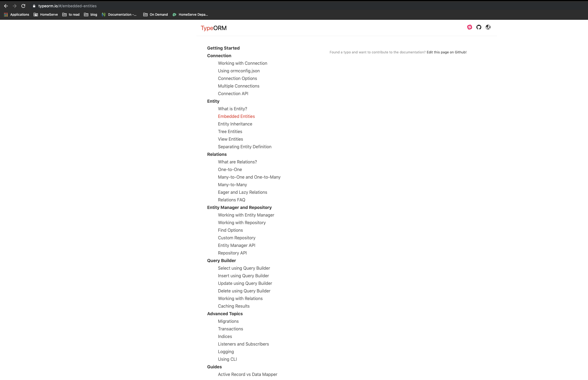The image size is (588, 380).
Task: Open the HomeServe bookmarks folder
Action: 46,15
